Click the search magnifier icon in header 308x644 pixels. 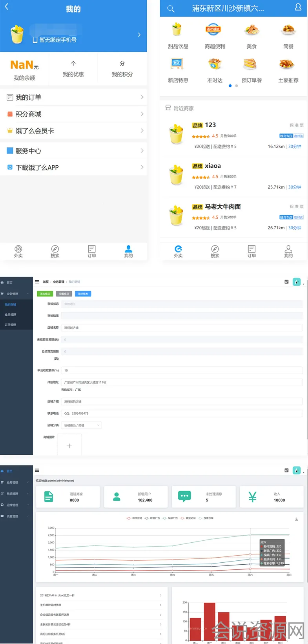[171, 9]
